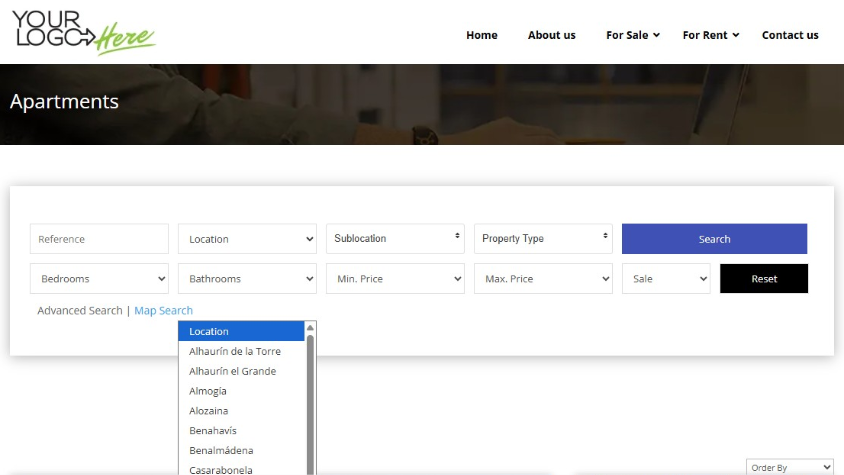844x475 pixels.
Task: Go to the About us page
Action: 551,35
